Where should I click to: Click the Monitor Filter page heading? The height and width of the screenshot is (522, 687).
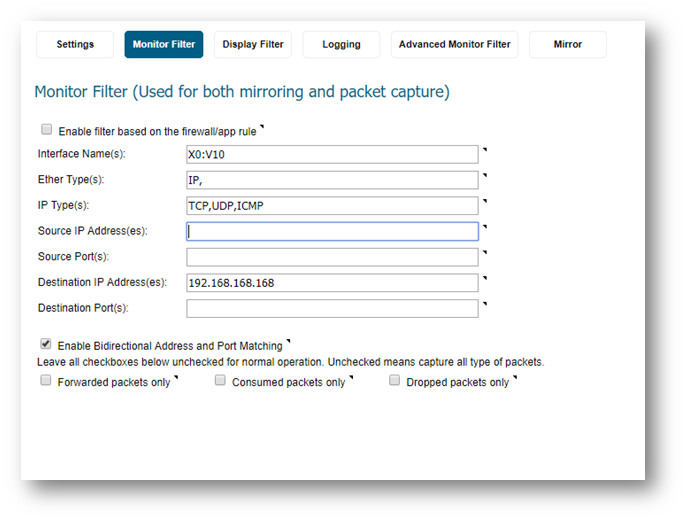click(242, 92)
